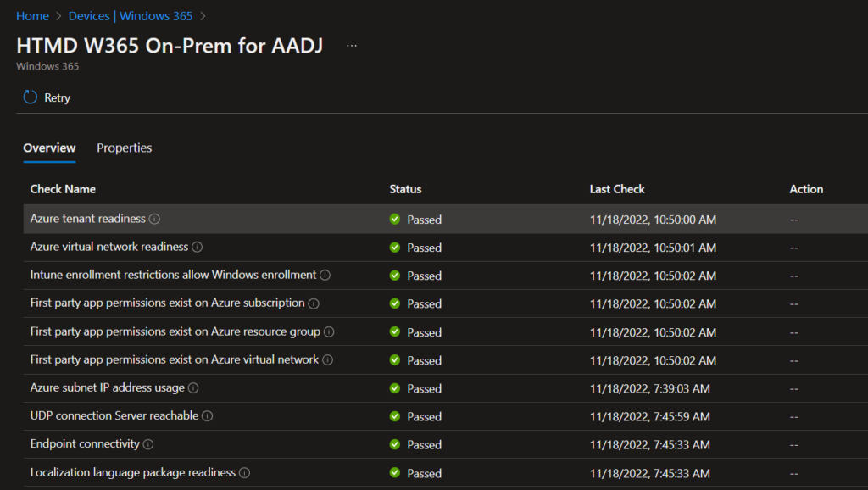The width and height of the screenshot is (868, 490).
Task: Open info for Localization language package readiness
Action: (244, 472)
